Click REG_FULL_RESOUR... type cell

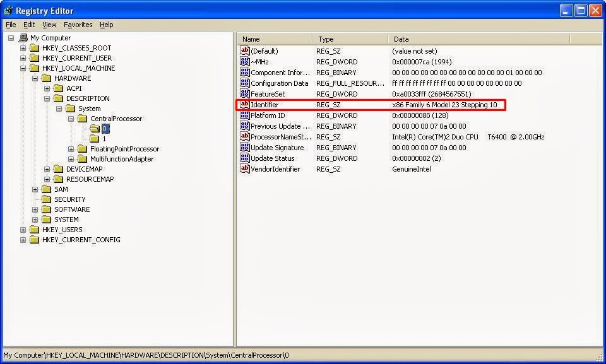pos(350,83)
